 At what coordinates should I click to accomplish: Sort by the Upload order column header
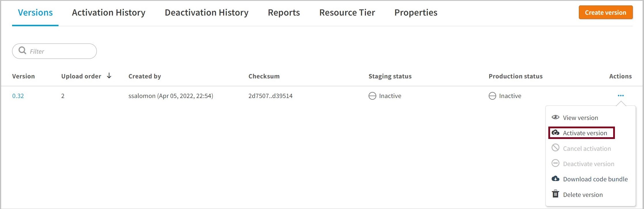coord(81,76)
